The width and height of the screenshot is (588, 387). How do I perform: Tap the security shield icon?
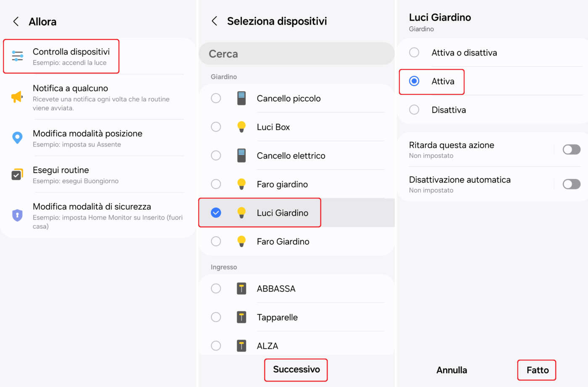pos(17,215)
